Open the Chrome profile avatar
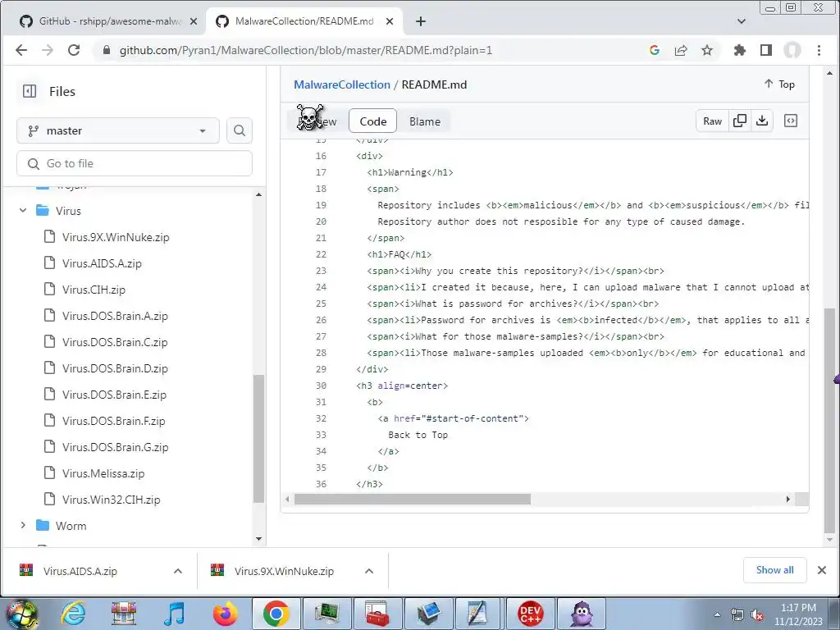This screenshot has height=630, width=840. [x=792, y=50]
